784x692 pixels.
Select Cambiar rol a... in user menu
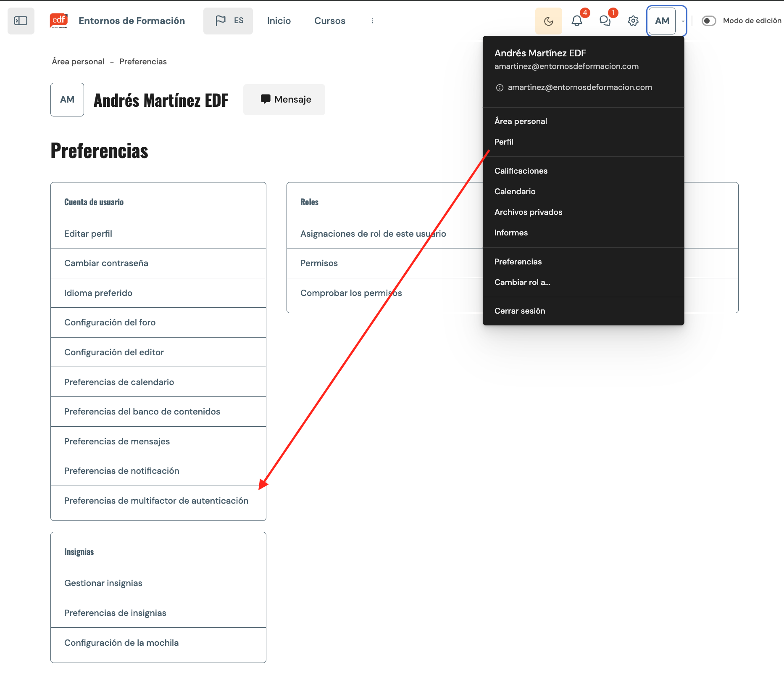click(x=583, y=282)
